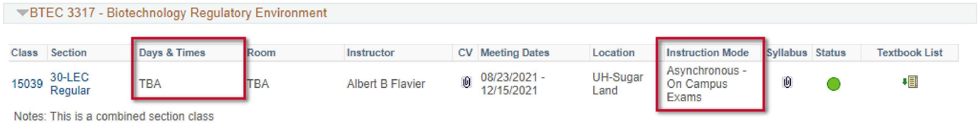Open the instructor CV paperclip attachment
Screen dimensions: 980x132
[466, 82]
